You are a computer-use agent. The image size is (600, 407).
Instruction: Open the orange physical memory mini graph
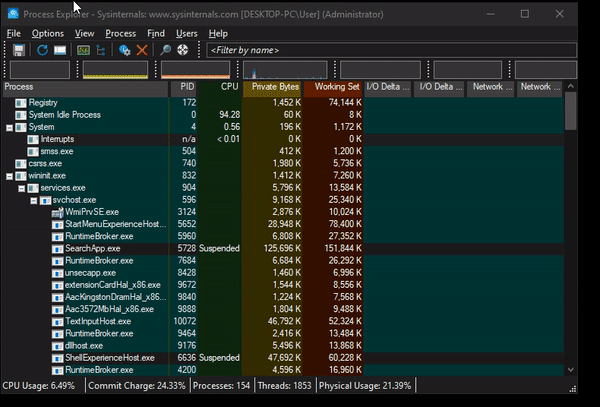195,70
